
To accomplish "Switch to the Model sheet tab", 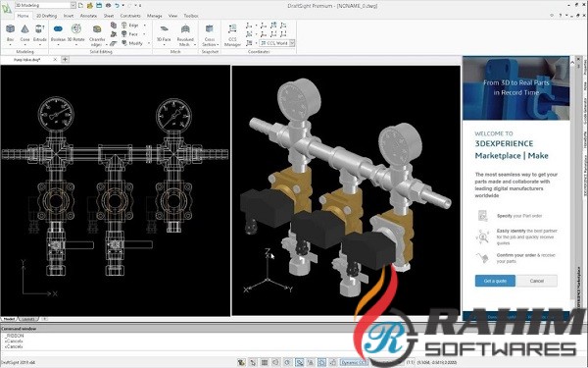I will (x=9, y=319).
